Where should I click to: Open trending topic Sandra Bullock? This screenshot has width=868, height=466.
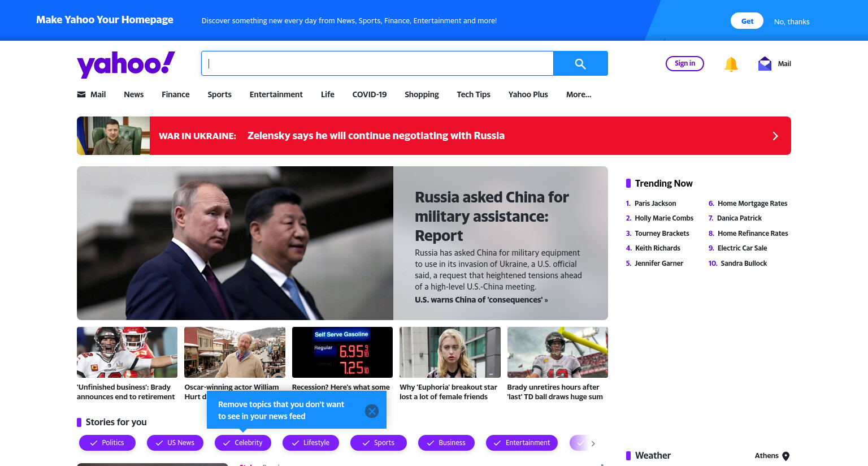tap(744, 264)
